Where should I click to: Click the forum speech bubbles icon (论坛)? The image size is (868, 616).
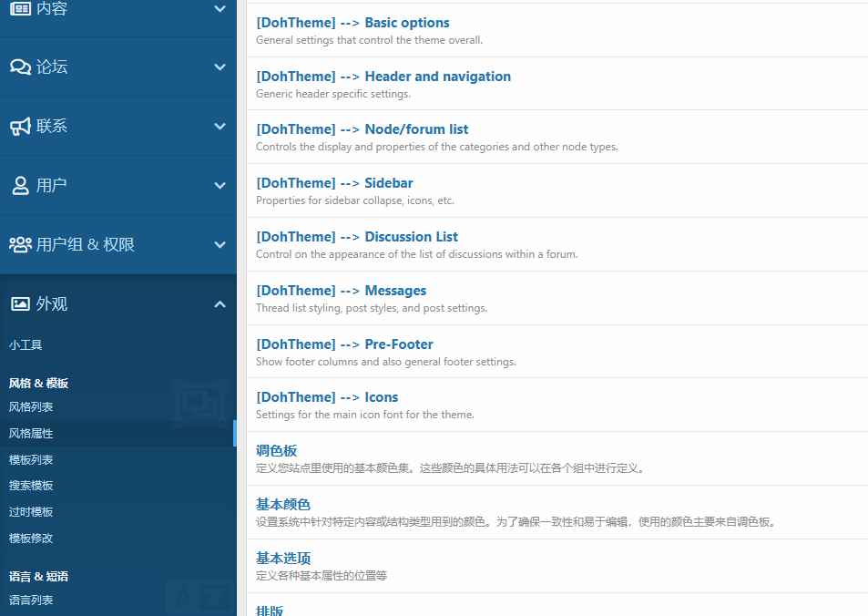click(20, 67)
